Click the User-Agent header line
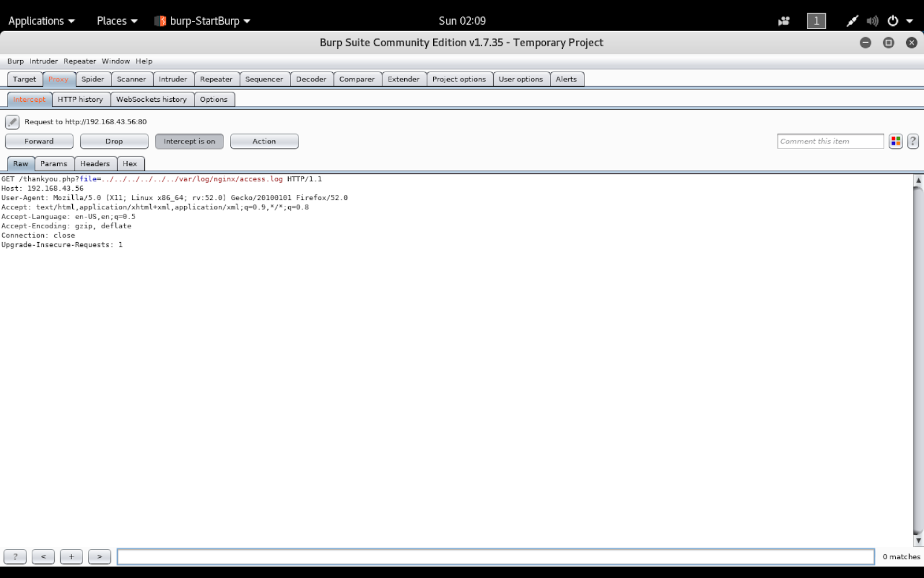This screenshot has height=578, width=924. (174, 198)
